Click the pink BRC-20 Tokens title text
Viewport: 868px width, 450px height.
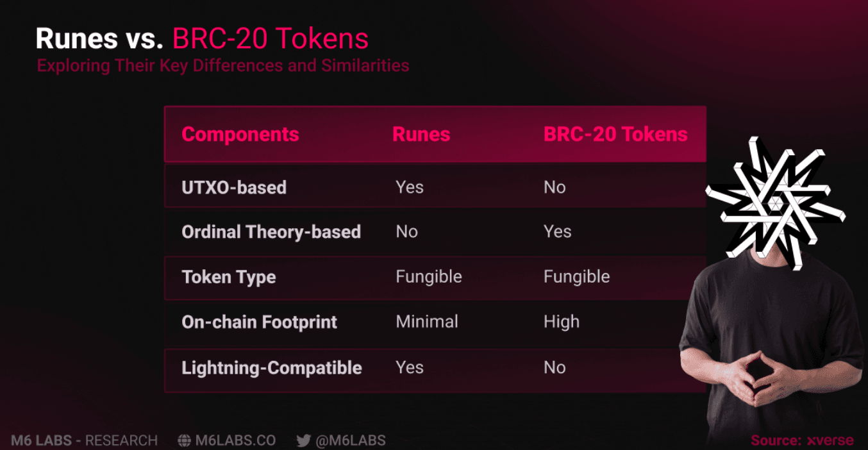[271, 38]
